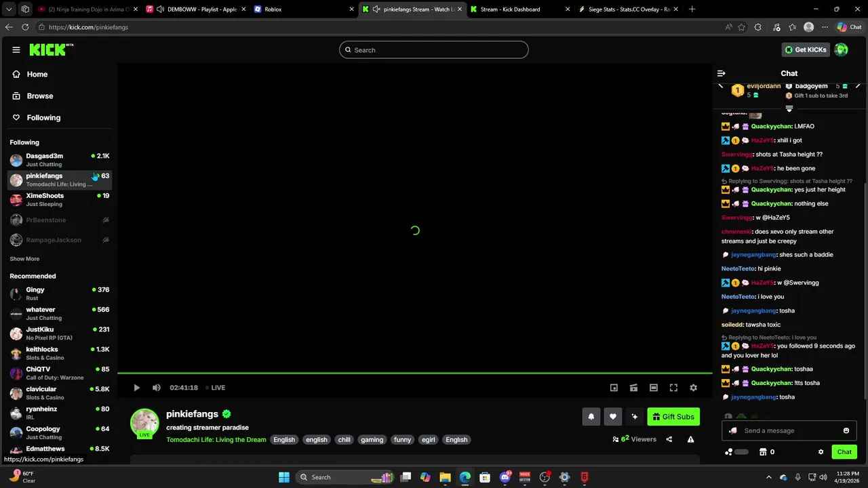Open File Explorer from taskbar
This screenshot has height=488, width=868.
point(445,477)
